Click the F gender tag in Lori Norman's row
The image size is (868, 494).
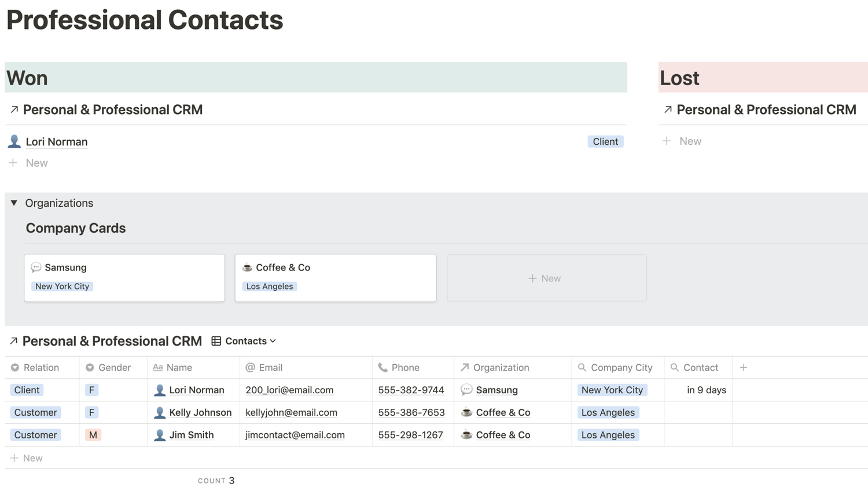click(91, 390)
